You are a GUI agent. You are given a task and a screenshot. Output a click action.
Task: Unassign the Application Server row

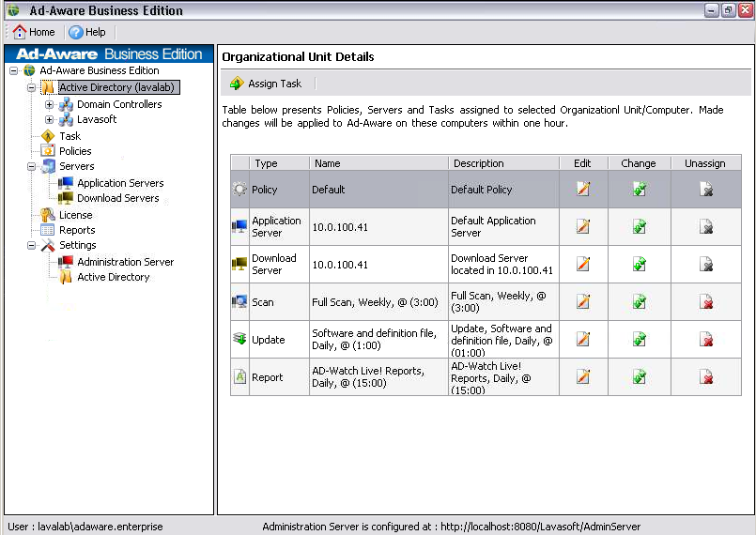pos(706,226)
